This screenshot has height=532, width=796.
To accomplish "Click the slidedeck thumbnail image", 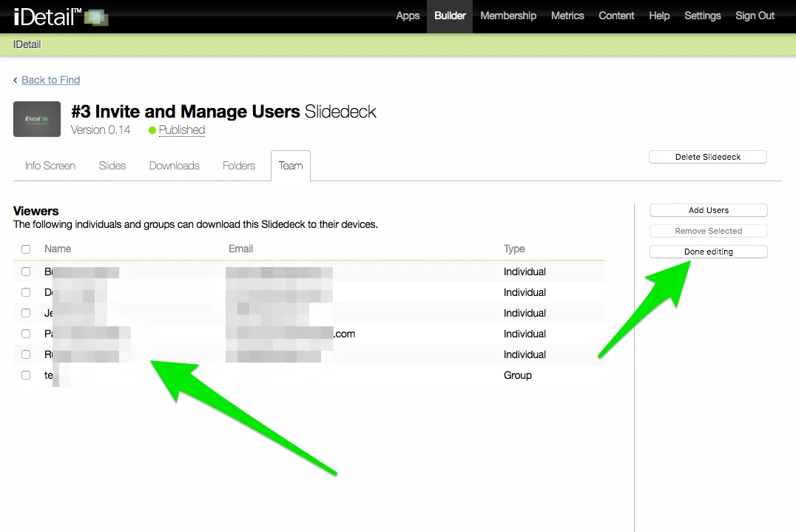I will 37,119.
